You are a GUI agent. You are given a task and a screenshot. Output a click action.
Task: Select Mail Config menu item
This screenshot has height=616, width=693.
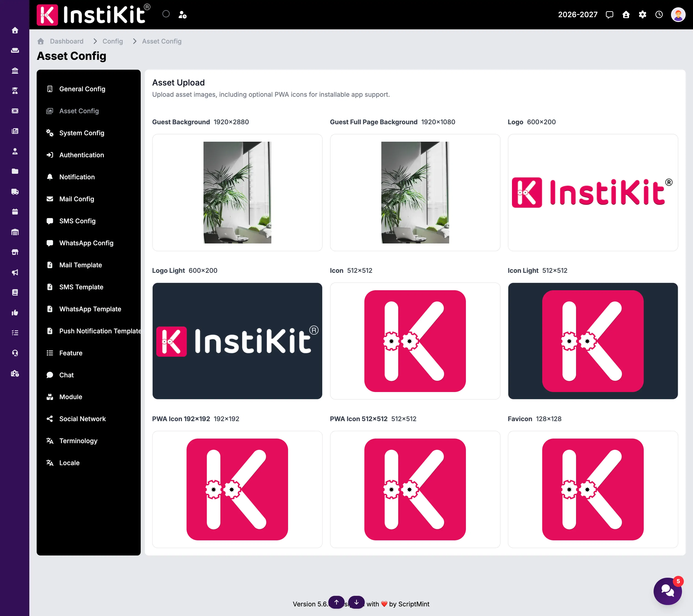[88, 199]
